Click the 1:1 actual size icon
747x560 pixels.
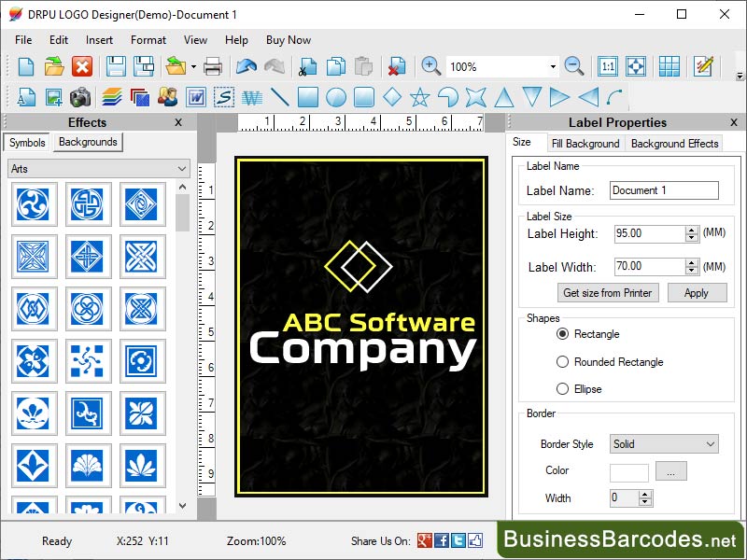(x=610, y=67)
